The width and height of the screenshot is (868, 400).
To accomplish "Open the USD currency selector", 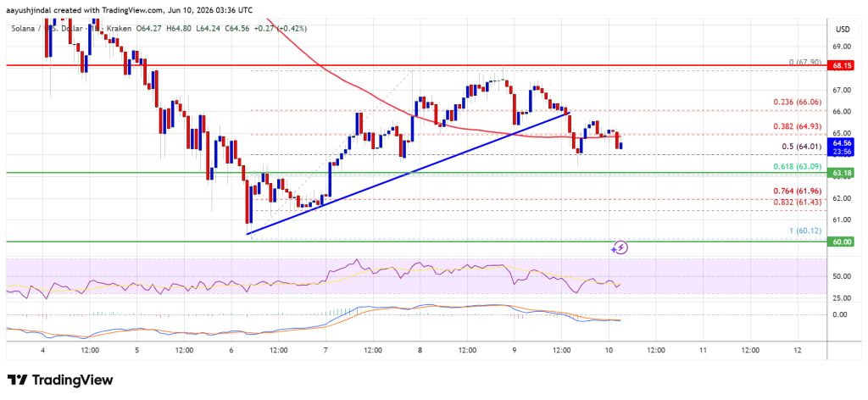I will click(843, 28).
